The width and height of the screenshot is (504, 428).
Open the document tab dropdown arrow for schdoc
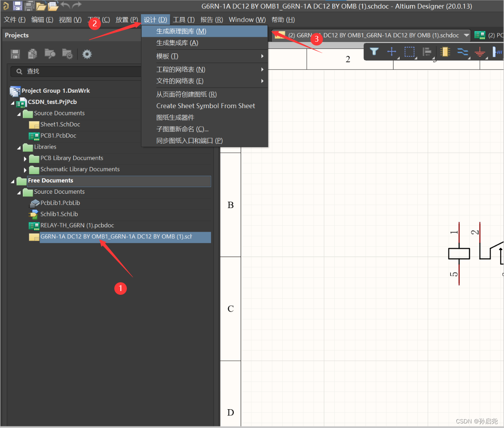(466, 35)
